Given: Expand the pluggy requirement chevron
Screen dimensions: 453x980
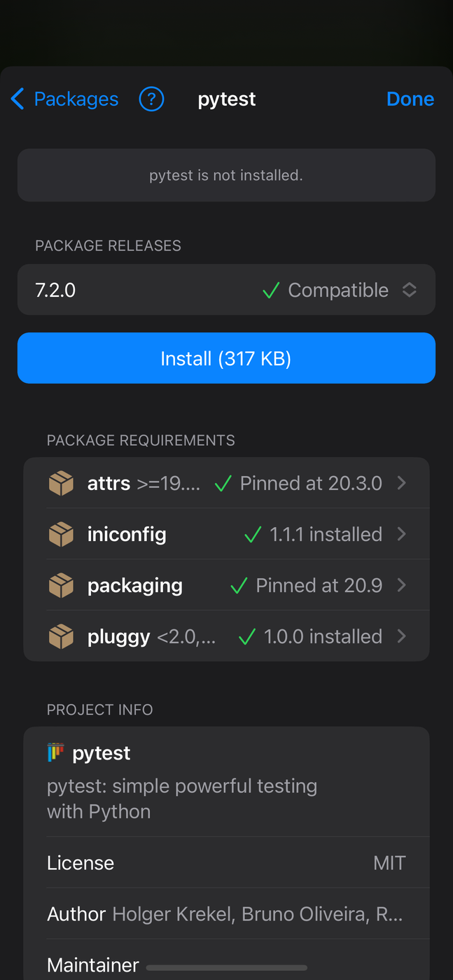Looking at the screenshot, I should [x=402, y=636].
